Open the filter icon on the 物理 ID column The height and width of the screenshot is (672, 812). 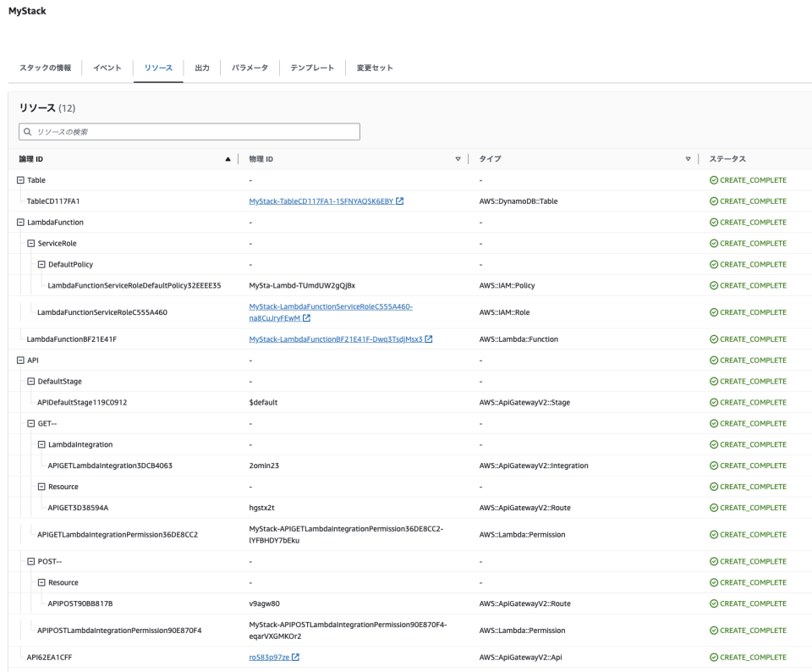pos(457,158)
